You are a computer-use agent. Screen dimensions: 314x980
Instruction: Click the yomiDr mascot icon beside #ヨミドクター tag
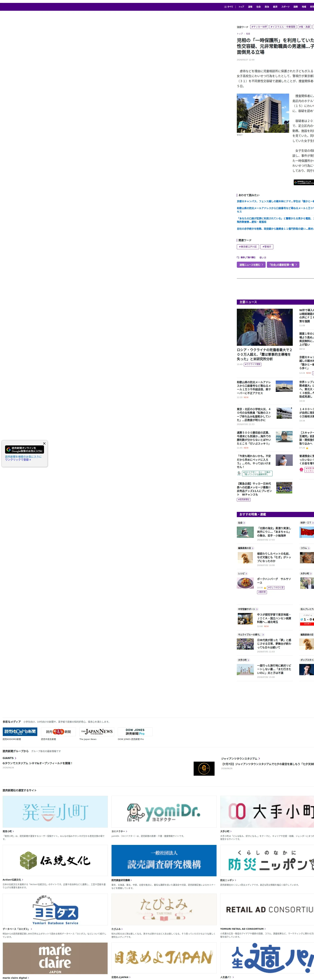239,473
